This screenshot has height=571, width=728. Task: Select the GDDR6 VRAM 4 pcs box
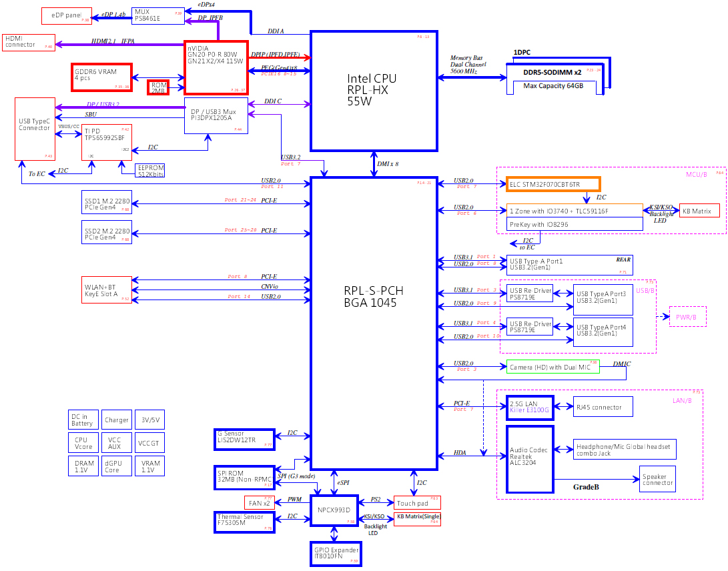coord(102,77)
